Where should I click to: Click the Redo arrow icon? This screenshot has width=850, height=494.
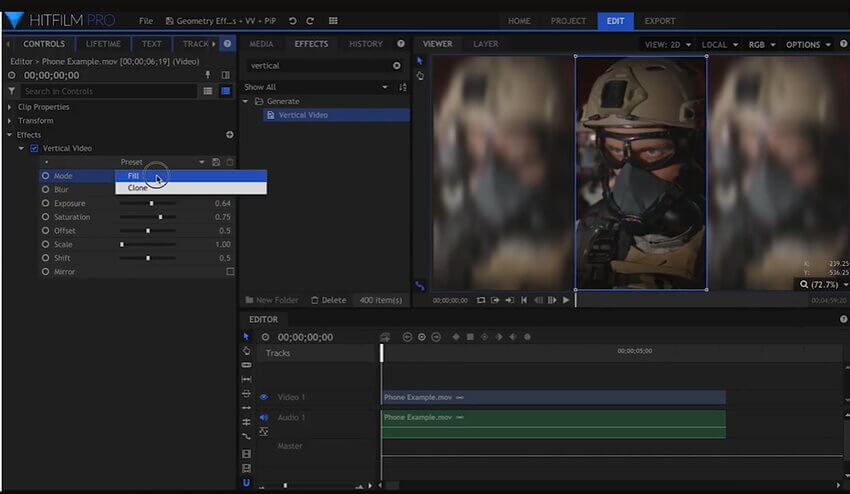(x=310, y=21)
